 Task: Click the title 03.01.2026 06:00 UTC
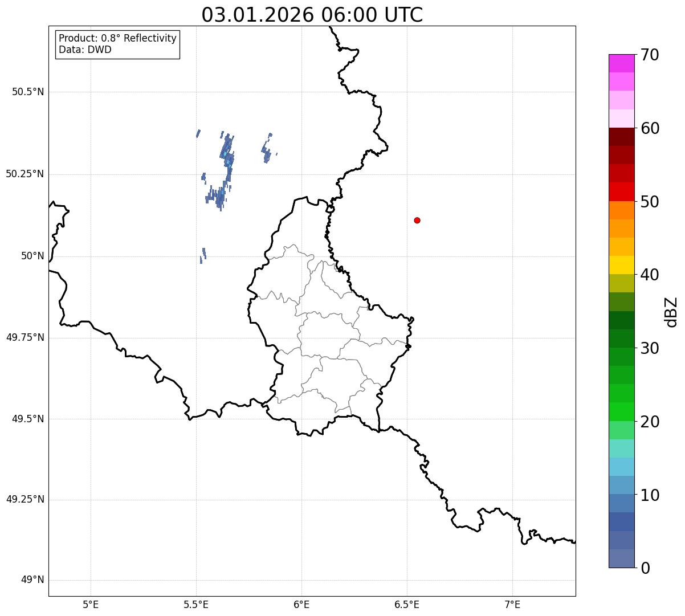[312, 15]
